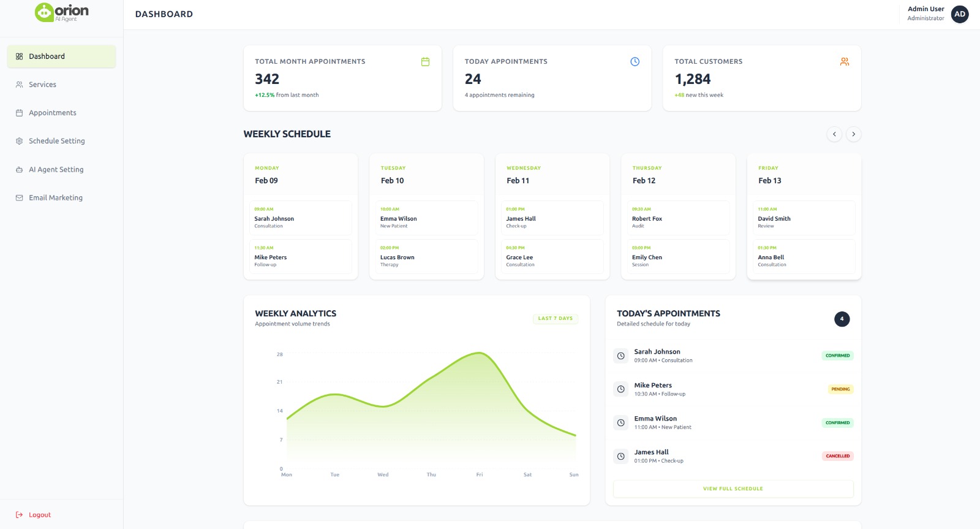Image resolution: width=980 pixels, height=529 pixels.
Task: Open Schedule Setting from the sidebar
Action: (56, 141)
